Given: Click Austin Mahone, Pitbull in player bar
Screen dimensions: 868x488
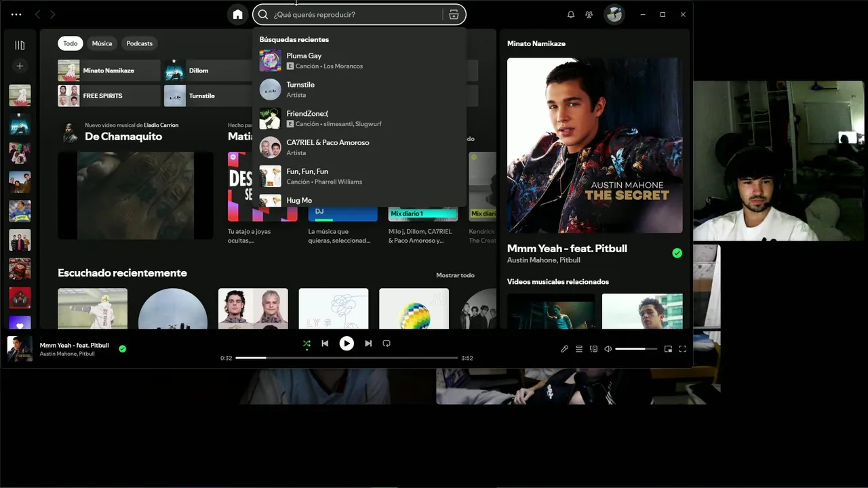Looking at the screenshot, I should 67,354.
